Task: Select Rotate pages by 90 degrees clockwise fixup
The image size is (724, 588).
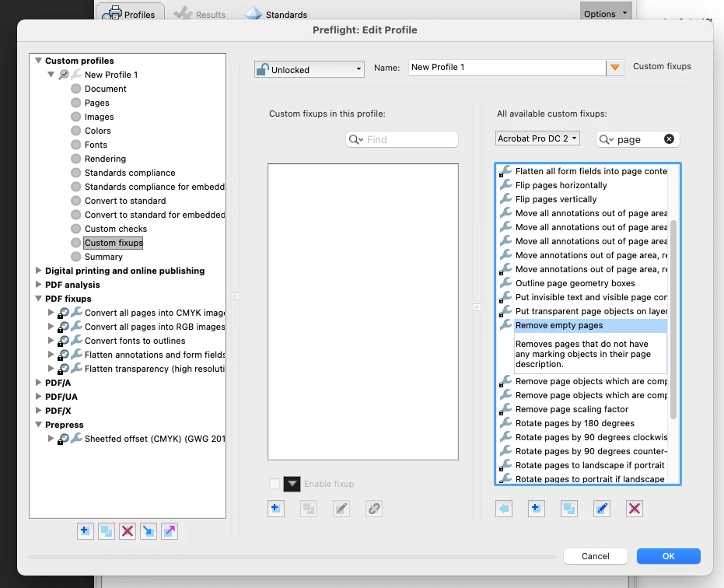Action: pyautogui.click(x=591, y=437)
